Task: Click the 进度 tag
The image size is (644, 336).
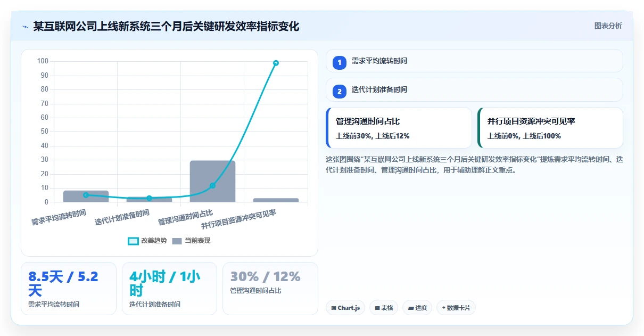Action: [x=418, y=308]
